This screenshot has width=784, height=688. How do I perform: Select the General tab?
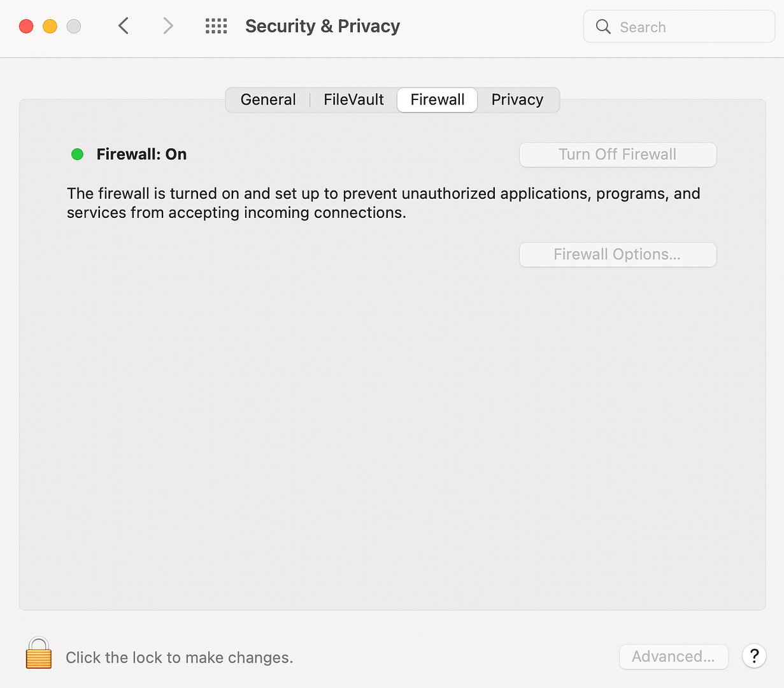pyautogui.click(x=268, y=99)
